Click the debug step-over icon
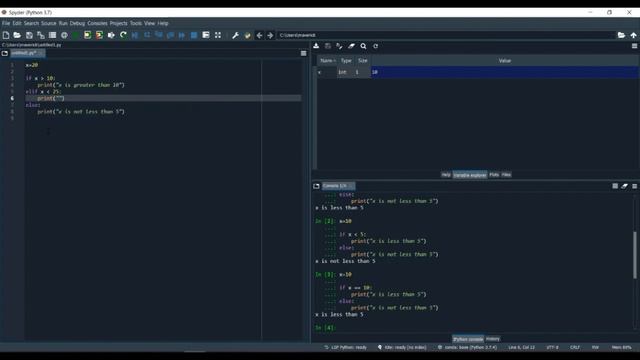Viewport: 640px width, 360px height. point(147,36)
